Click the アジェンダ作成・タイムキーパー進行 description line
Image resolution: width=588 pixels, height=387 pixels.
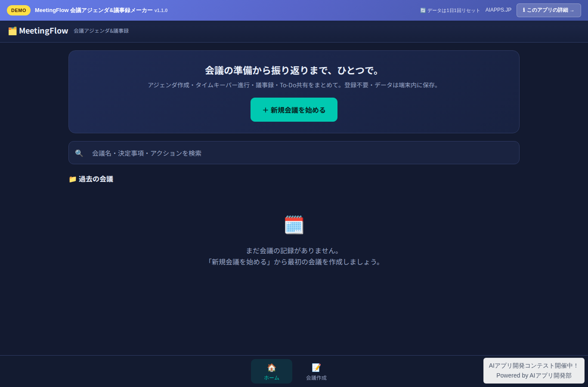294,85
